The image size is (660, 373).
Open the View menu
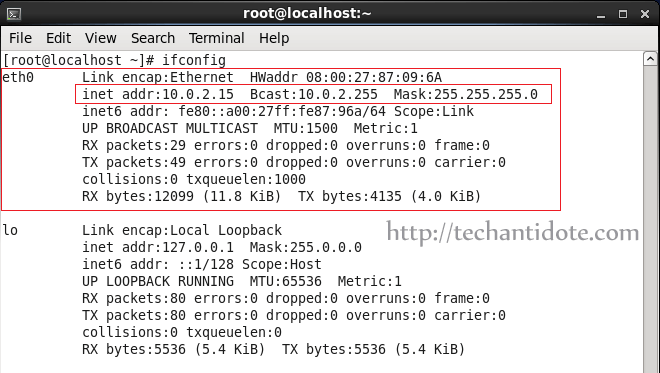[x=101, y=38]
